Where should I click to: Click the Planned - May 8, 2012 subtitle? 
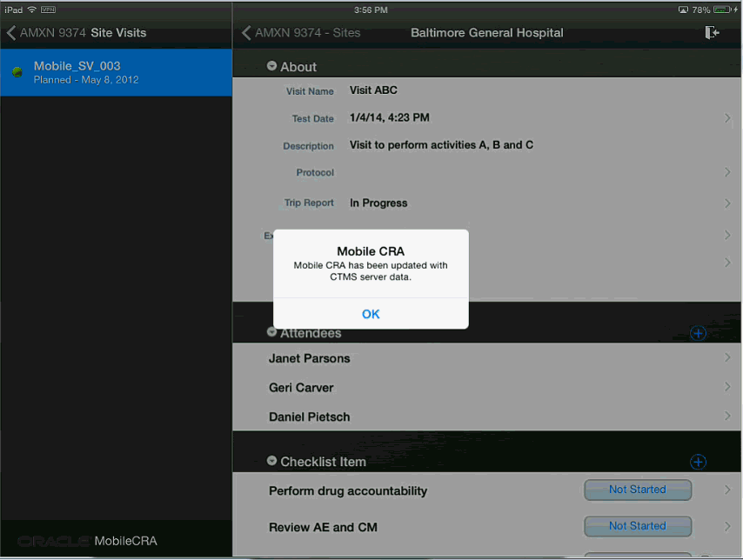tap(86, 80)
